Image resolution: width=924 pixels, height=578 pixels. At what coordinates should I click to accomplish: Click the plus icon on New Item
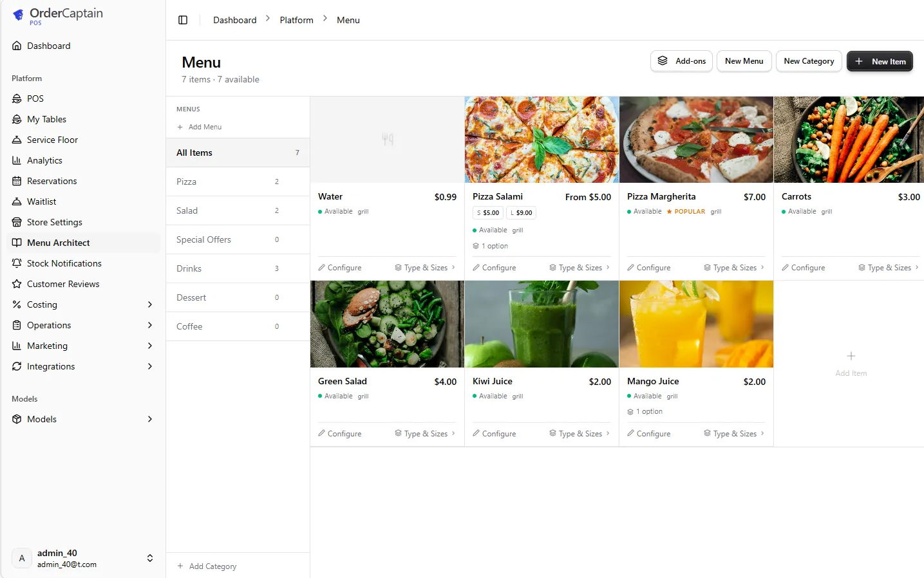pos(859,61)
